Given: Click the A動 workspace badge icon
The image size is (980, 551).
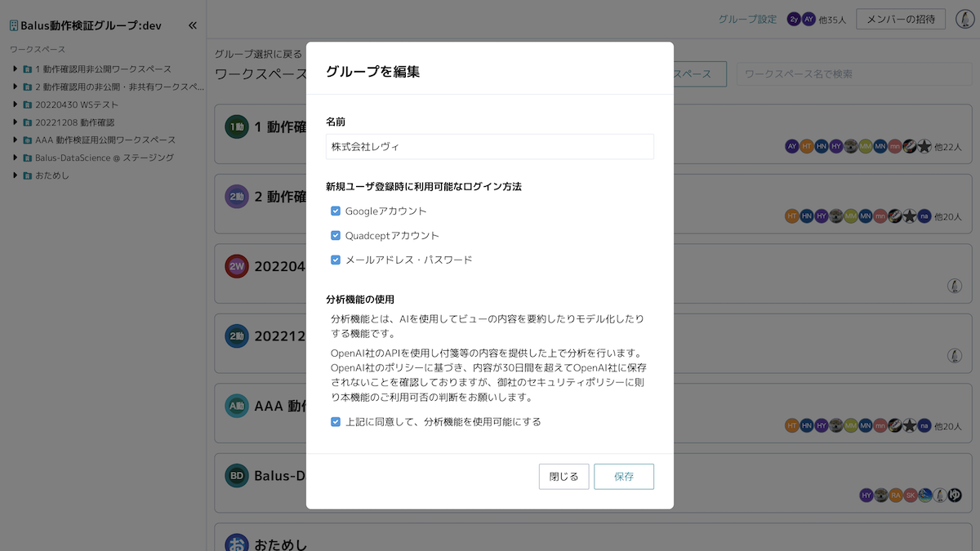Looking at the screenshot, I should (237, 406).
